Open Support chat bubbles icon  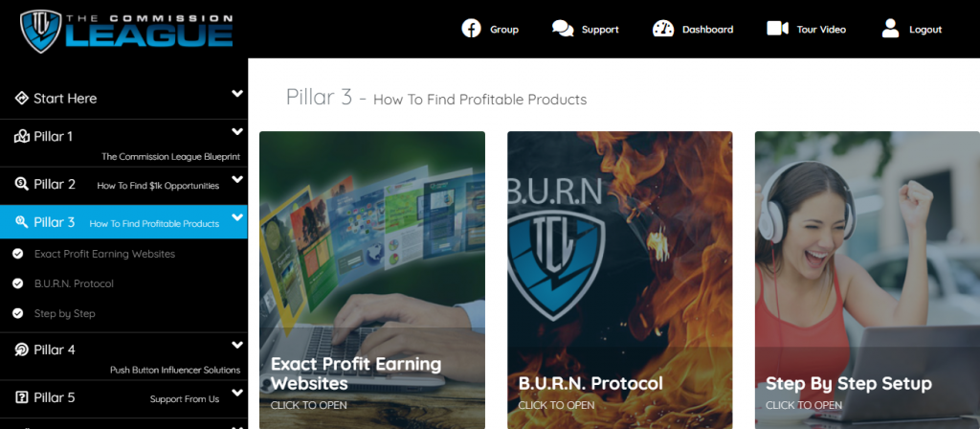click(x=563, y=29)
